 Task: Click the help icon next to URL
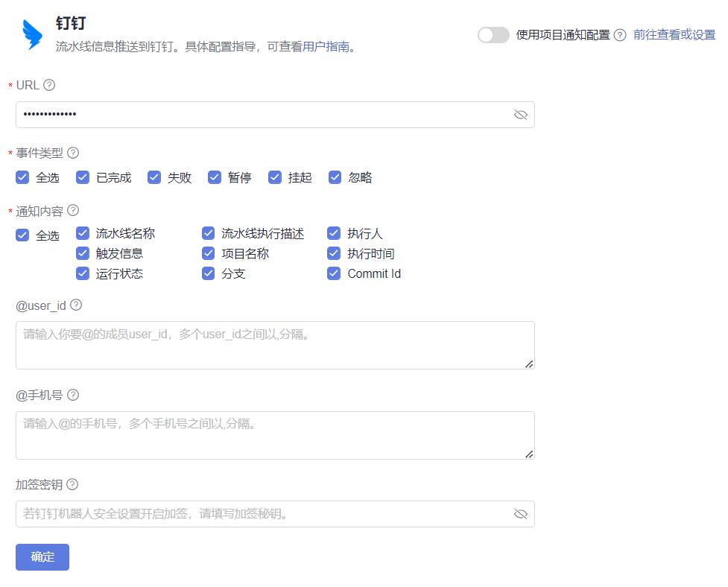(x=49, y=85)
